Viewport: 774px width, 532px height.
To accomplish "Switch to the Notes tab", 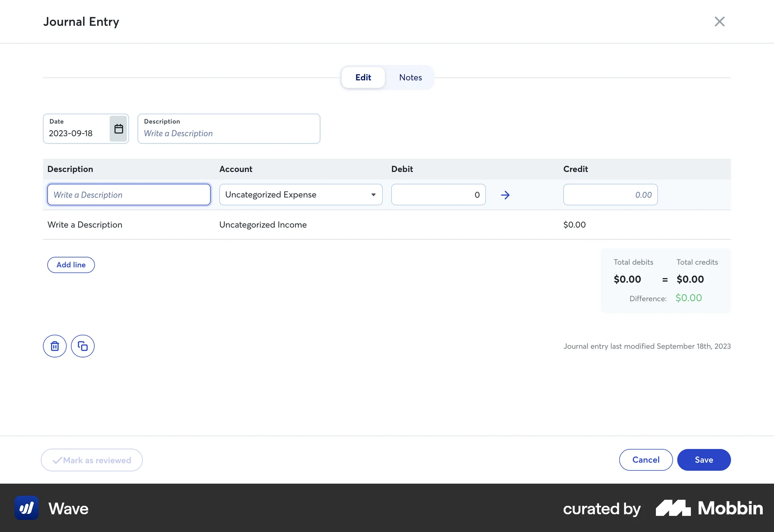I will tap(410, 77).
